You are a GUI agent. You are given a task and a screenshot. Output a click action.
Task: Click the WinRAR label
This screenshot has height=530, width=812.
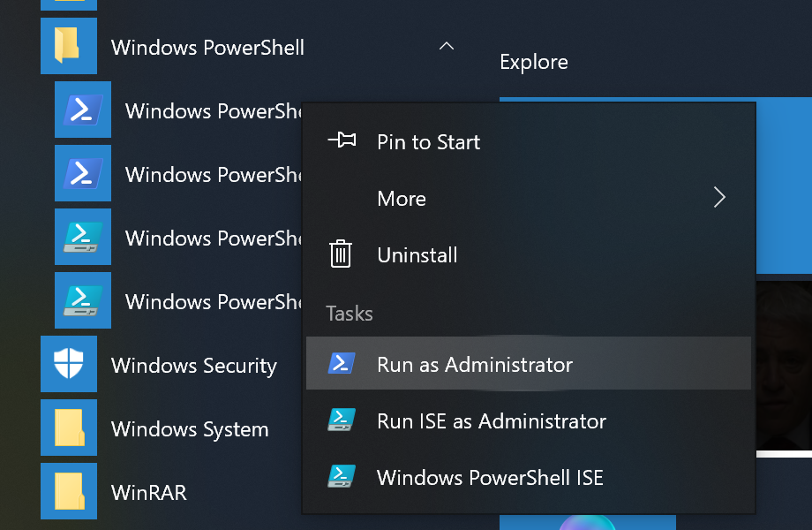coord(149,493)
